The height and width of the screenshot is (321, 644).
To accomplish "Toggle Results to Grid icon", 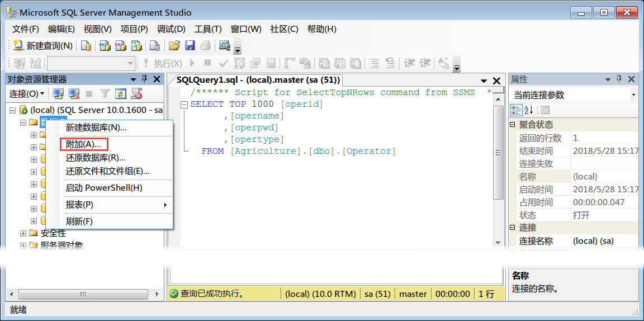I will point(339,63).
